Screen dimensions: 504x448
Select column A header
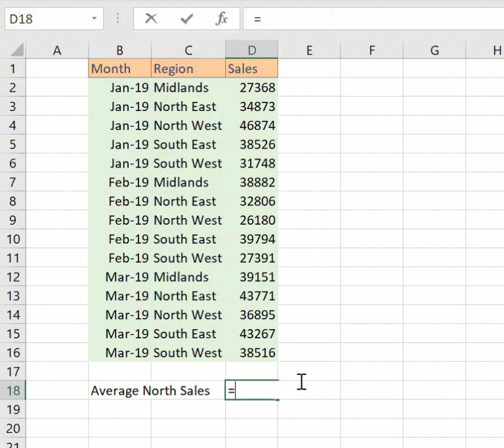[57, 50]
